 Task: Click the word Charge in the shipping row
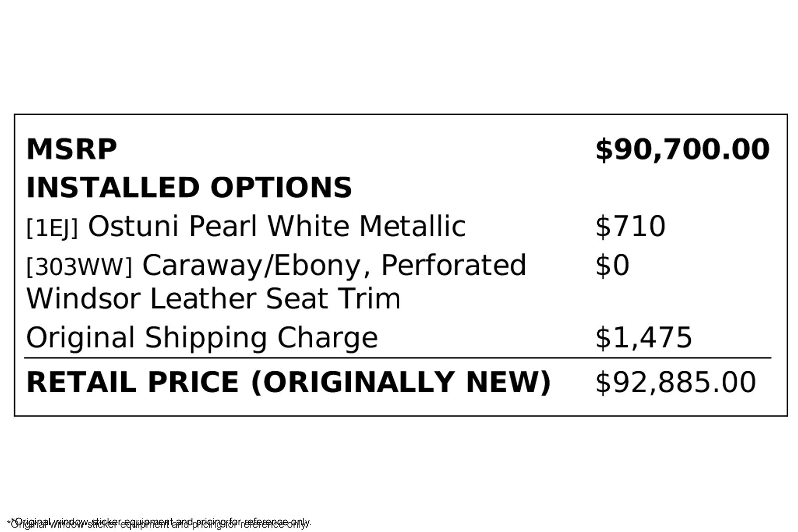327,337
